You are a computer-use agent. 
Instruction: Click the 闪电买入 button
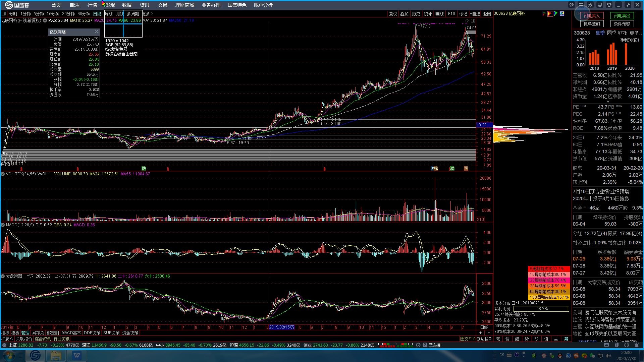tap(592, 16)
